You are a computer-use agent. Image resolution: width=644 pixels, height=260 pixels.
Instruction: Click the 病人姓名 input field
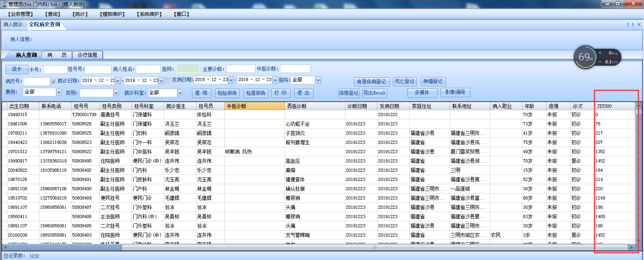(x=148, y=69)
